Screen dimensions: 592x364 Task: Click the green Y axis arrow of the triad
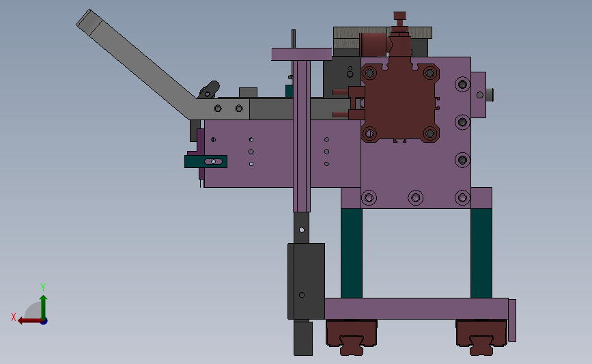coord(43,307)
